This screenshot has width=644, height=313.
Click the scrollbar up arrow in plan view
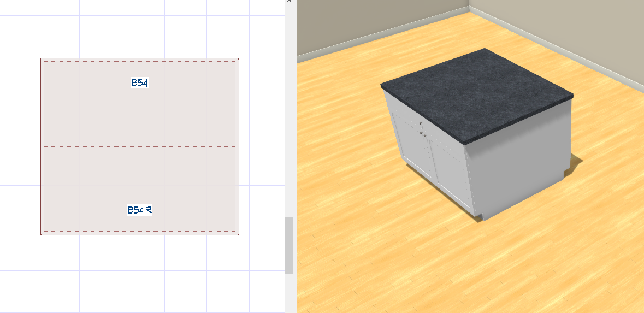pyautogui.click(x=289, y=3)
